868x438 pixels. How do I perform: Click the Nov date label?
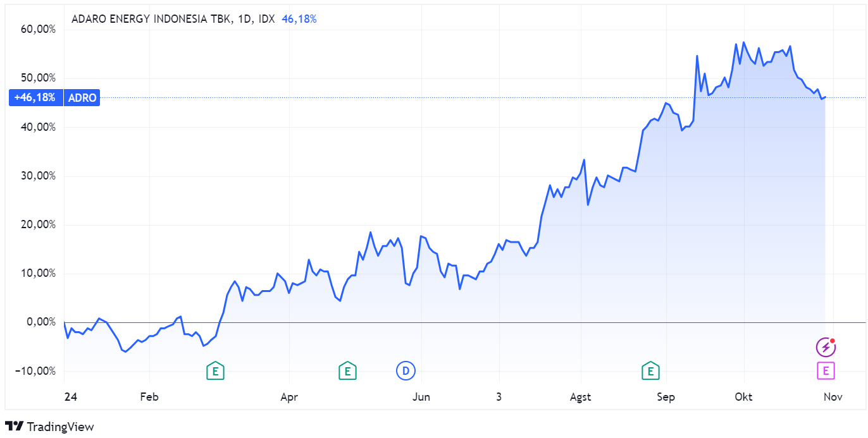[834, 397]
